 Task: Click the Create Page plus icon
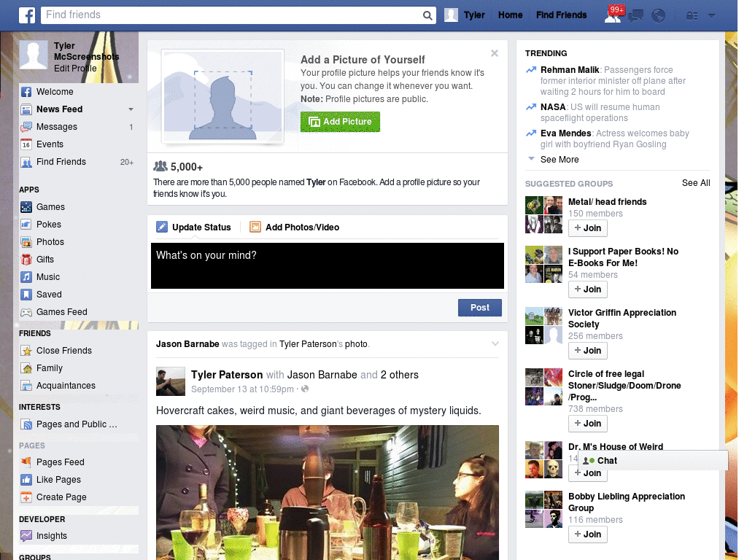[x=26, y=497]
